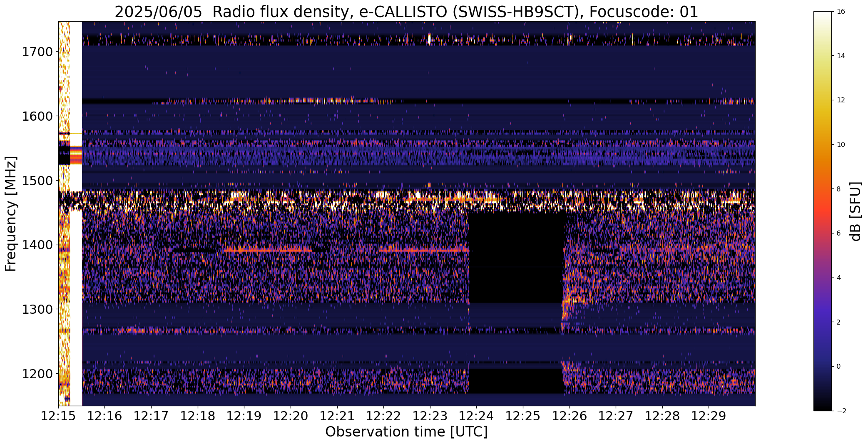Click the 12:25 time tick label
This screenshot has height=444, width=868.
(523, 416)
